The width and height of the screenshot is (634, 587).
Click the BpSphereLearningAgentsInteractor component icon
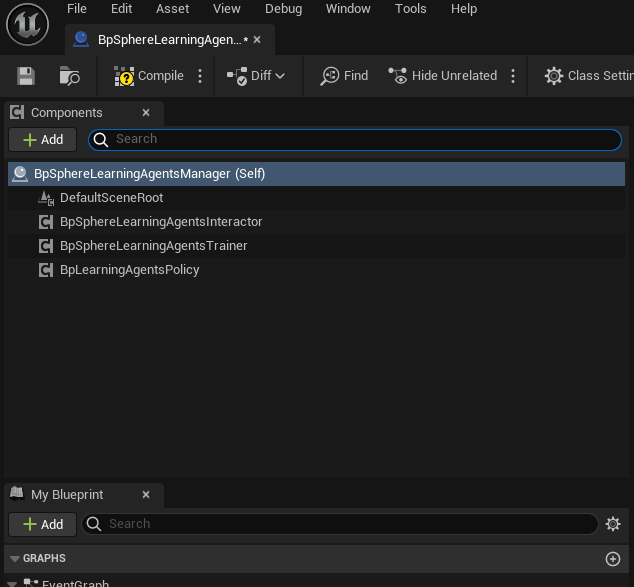[46, 222]
